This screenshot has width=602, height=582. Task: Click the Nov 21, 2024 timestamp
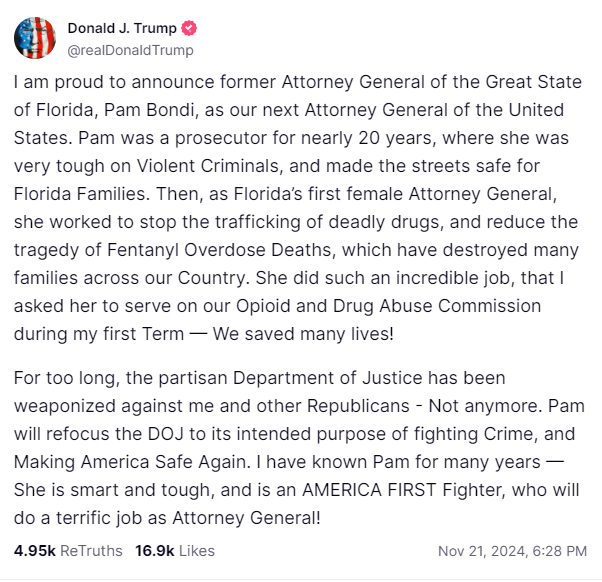tap(513, 550)
